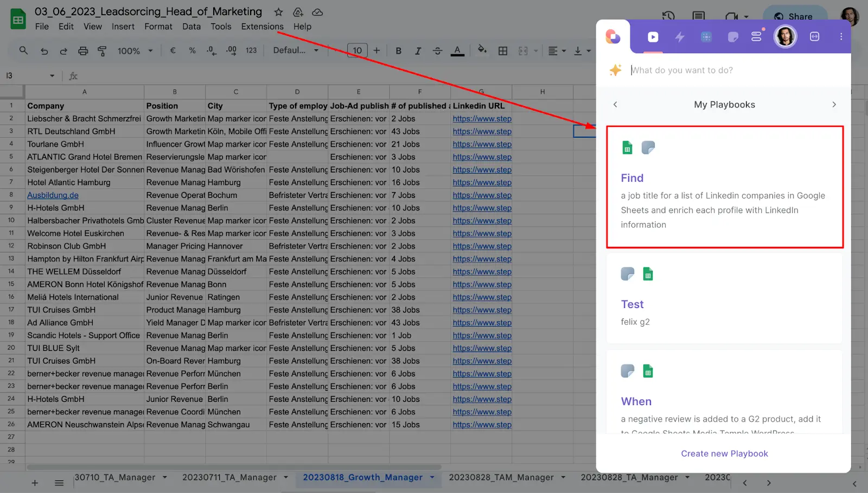Switch to 20230828_TAM_Manager sheet tab
868x493 pixels.
[501, 477]
